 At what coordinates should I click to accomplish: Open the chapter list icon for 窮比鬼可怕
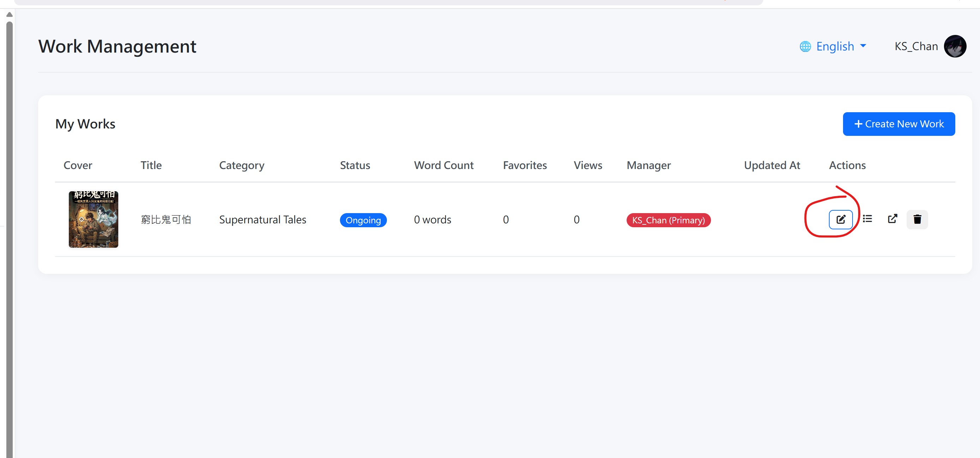tap(867, 219)
